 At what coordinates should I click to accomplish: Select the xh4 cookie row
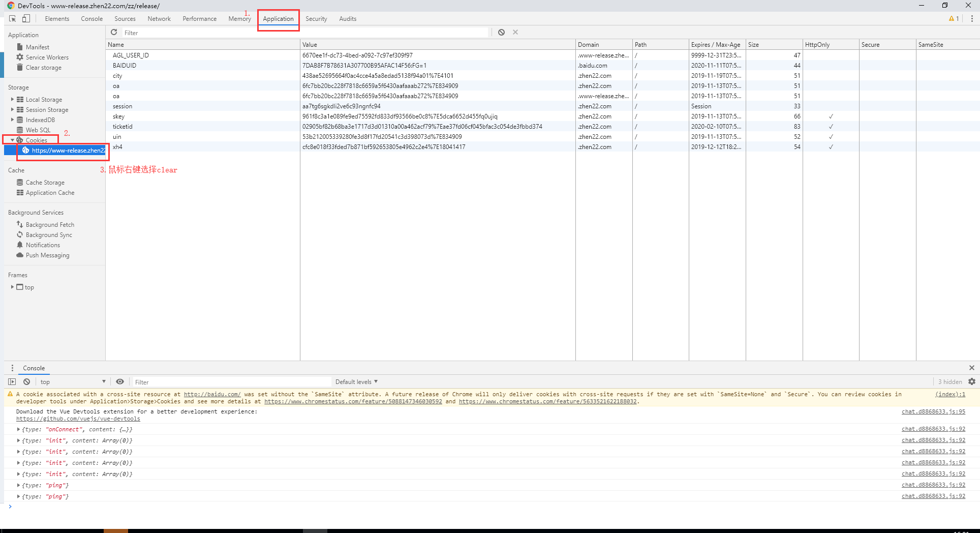point(542,146)
